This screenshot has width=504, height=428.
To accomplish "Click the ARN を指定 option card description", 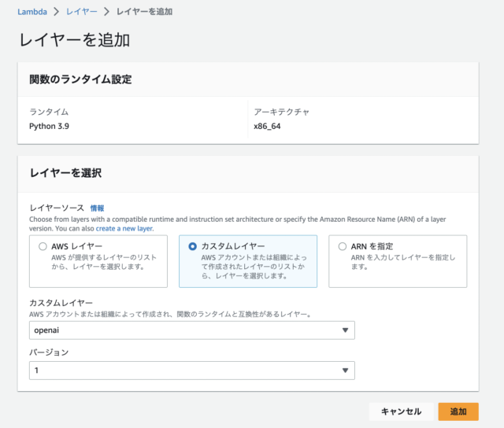I will pyautogui.click(x=403, y=262).
